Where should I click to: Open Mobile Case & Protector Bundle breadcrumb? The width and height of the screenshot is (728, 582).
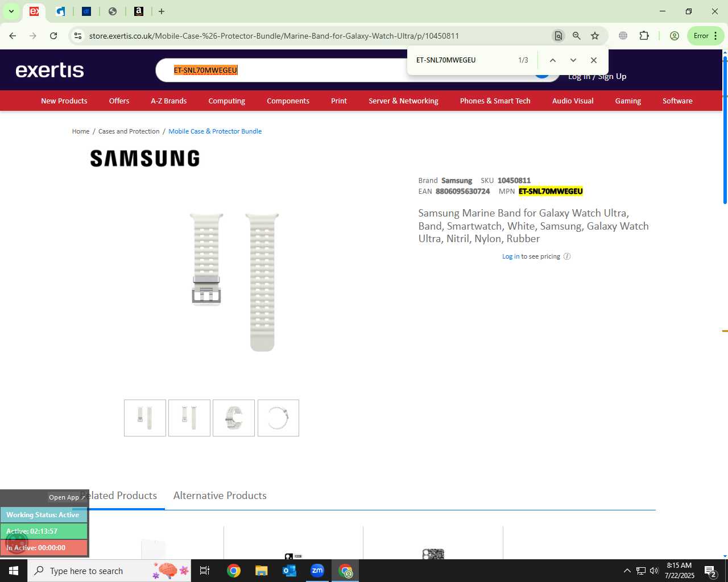(215, 131)
